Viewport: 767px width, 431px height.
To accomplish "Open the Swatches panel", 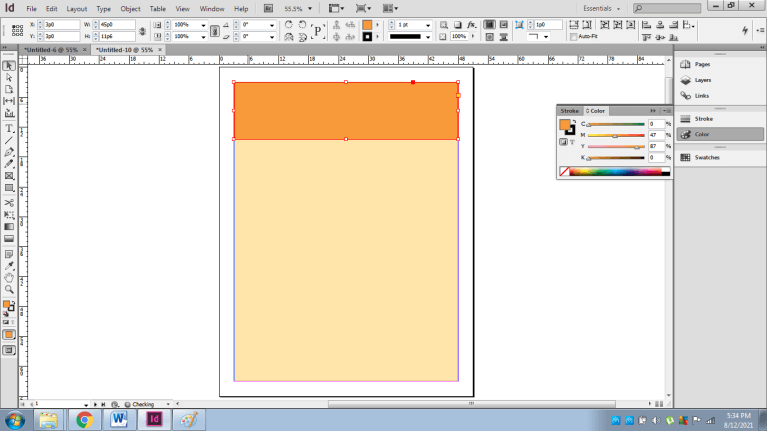I will (x=707, y=157).
